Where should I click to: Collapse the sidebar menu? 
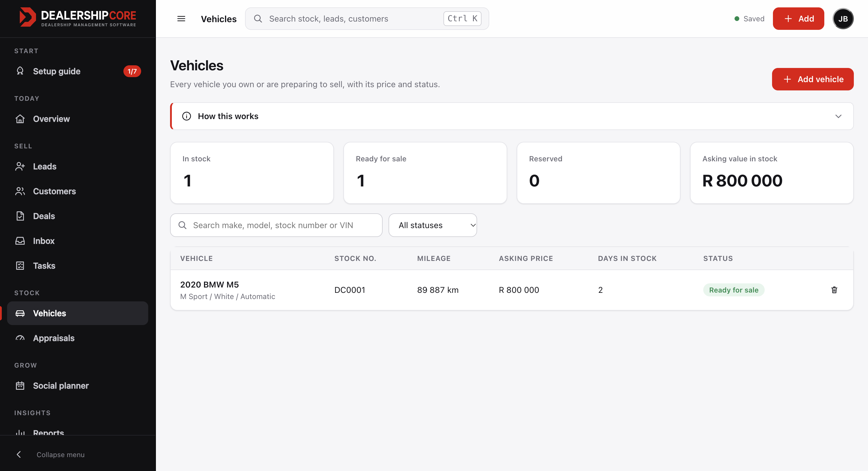[x=78, y=454]
